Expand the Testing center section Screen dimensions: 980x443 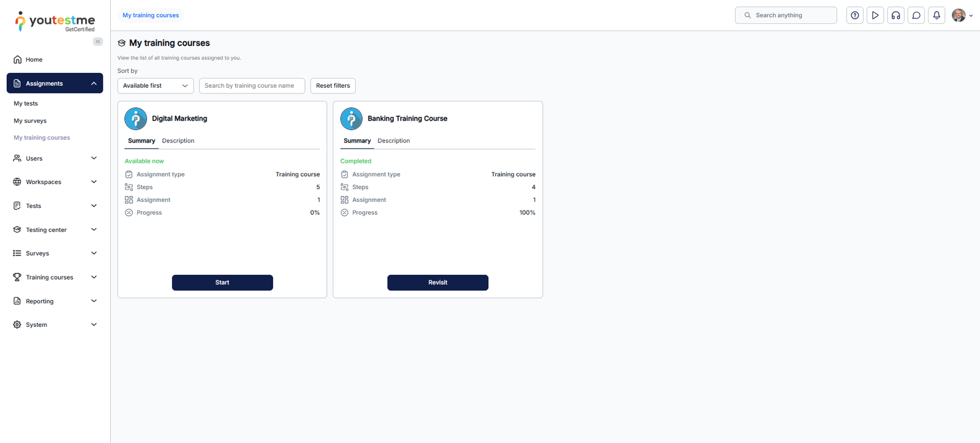click(55, 230)
